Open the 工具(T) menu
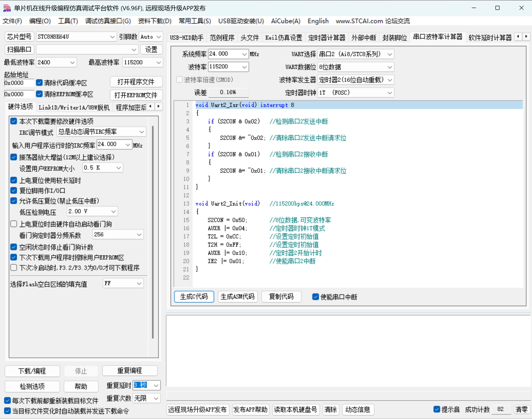 pyautogui.click(x=68, y=21)
